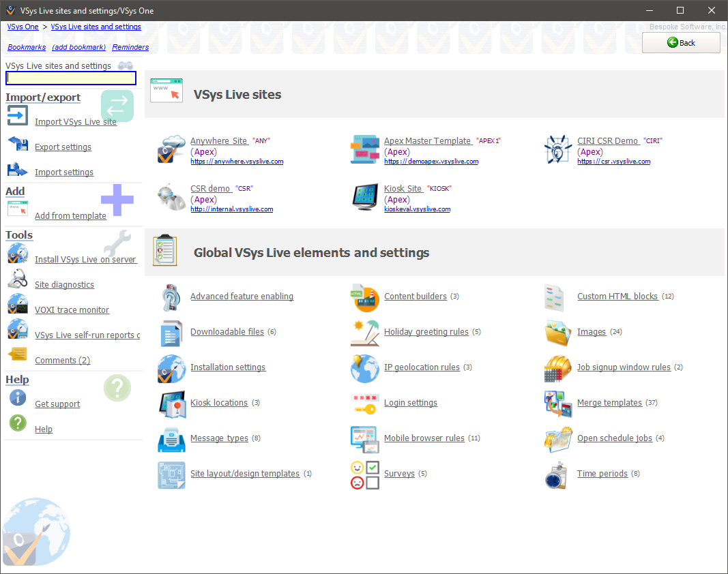Click the Holiday greeting rules beach icon

coord(364,332)
